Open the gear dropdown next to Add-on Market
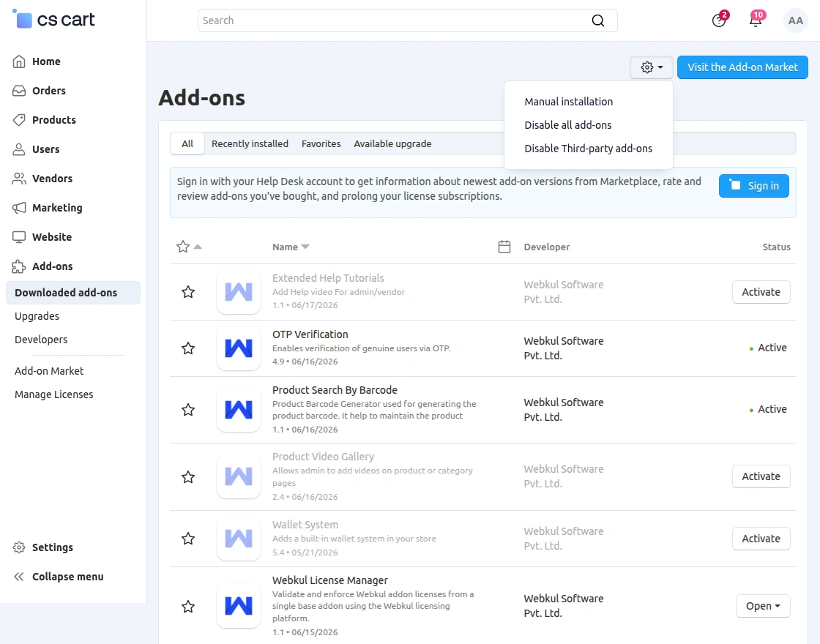This screenshot has width=820, height=644. point(652,67)
